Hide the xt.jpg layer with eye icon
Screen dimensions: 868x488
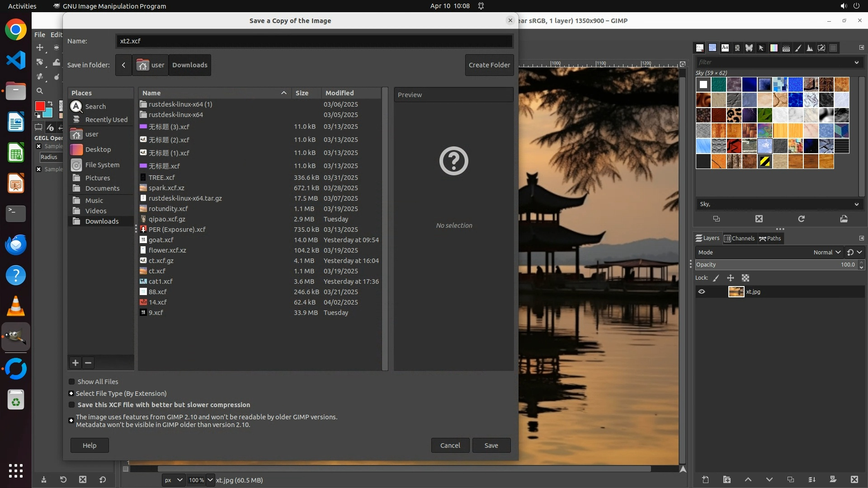pos(702,292)
